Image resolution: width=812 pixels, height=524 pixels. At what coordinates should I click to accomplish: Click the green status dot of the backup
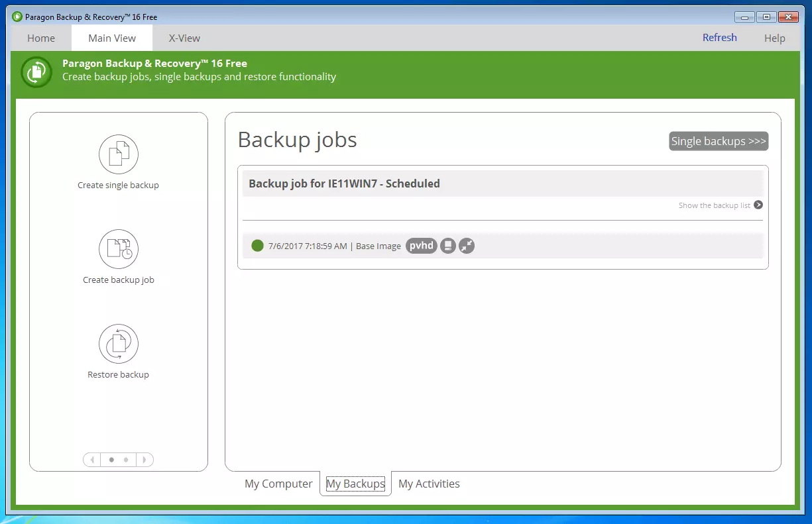[258, 246]
